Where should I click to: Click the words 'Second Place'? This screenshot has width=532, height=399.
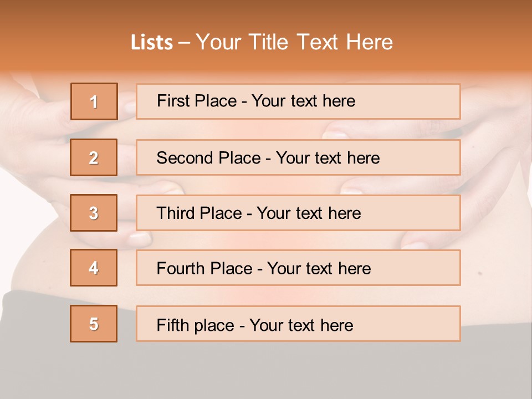click(209, 158)
